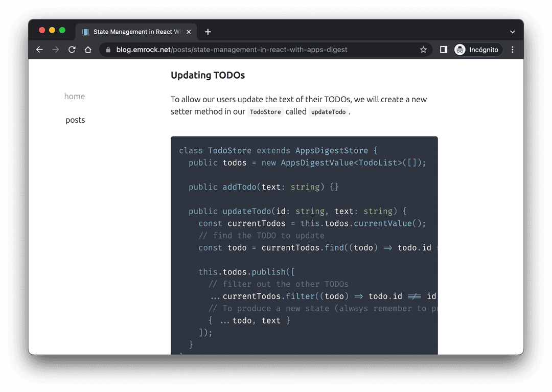Image resolution: width=552 pixels, height=392 pixels.
Task: Open home from the blog sidebar
Action: coord(75,96)
